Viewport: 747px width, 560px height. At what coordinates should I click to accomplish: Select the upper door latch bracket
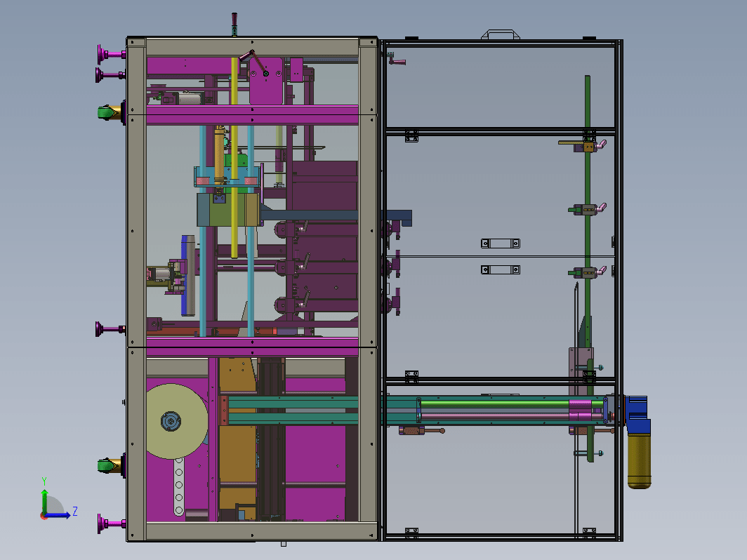pos(500,244)
